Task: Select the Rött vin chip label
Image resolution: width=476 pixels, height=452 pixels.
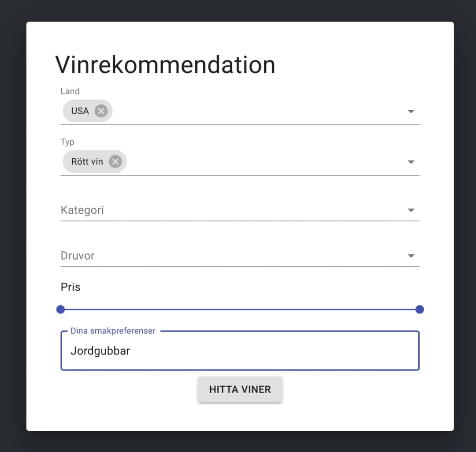Action: pos(87,162)
